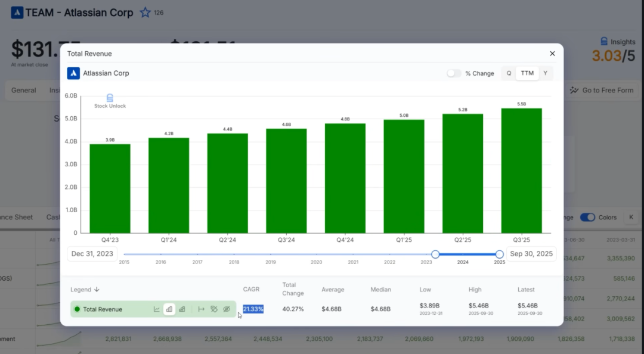Select the bar chart icon for Total Revenue
The image size is (644, 354).
coord(169,309)
